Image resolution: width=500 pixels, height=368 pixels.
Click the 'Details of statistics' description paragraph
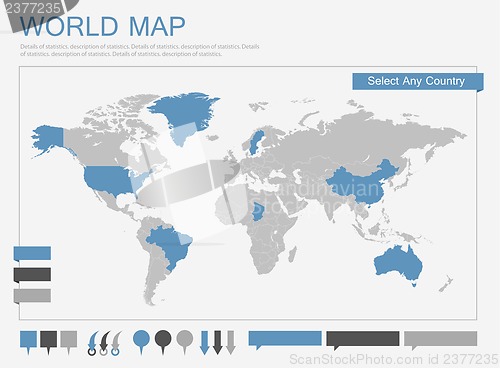pos(140,50)
